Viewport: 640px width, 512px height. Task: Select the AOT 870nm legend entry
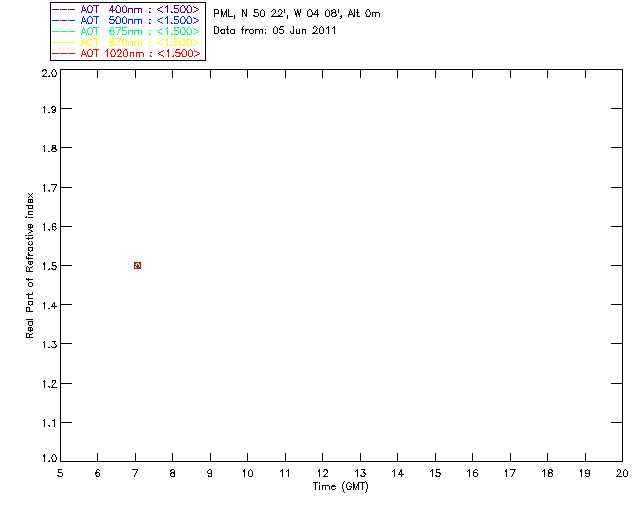[x=126, y=42]
